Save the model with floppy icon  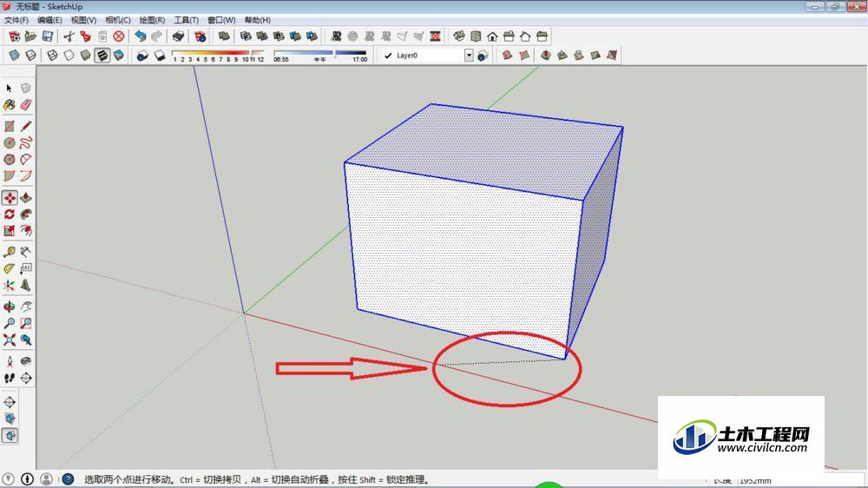point(48,36)
